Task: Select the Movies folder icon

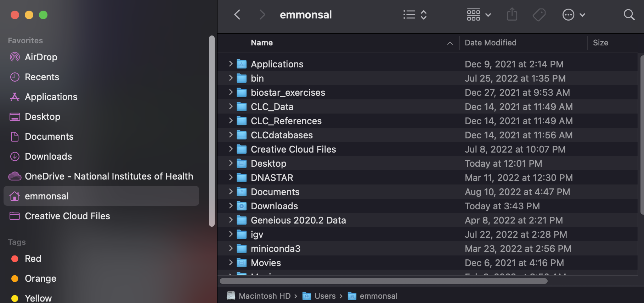Action: (x=242, y=263)
